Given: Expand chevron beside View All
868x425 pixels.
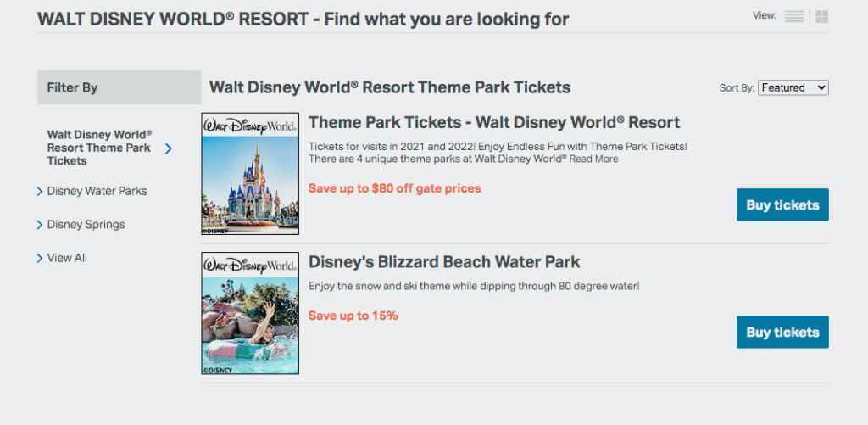Looking at the screenshot, I should (40, 258).
